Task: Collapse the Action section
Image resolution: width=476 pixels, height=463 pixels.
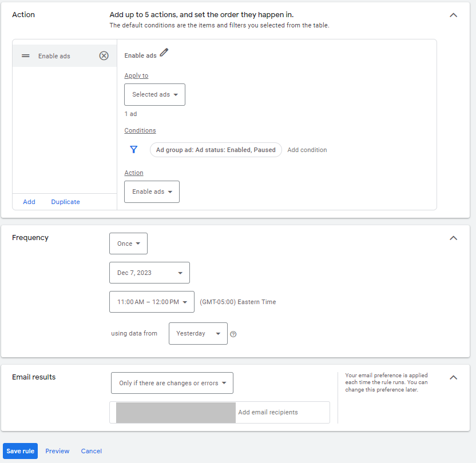Action: tap(453, 15)
